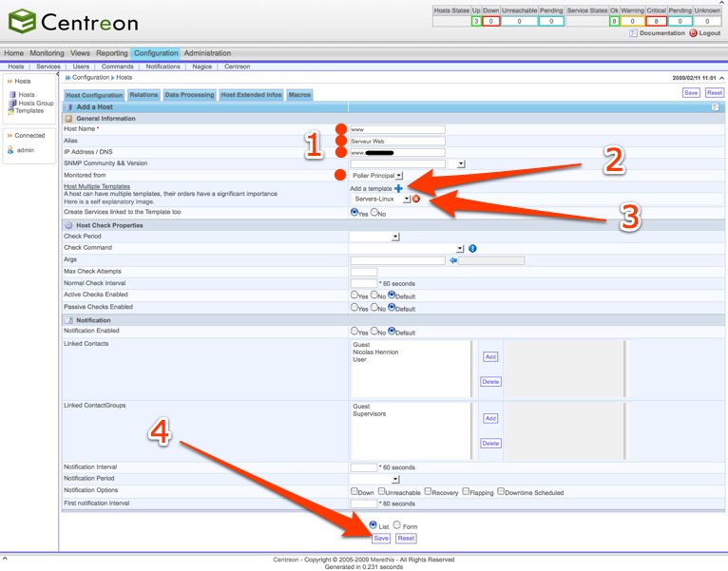Viewport: 728px width, 571px height.
Task: Check the Unreachable notification option
Action: 382,491
